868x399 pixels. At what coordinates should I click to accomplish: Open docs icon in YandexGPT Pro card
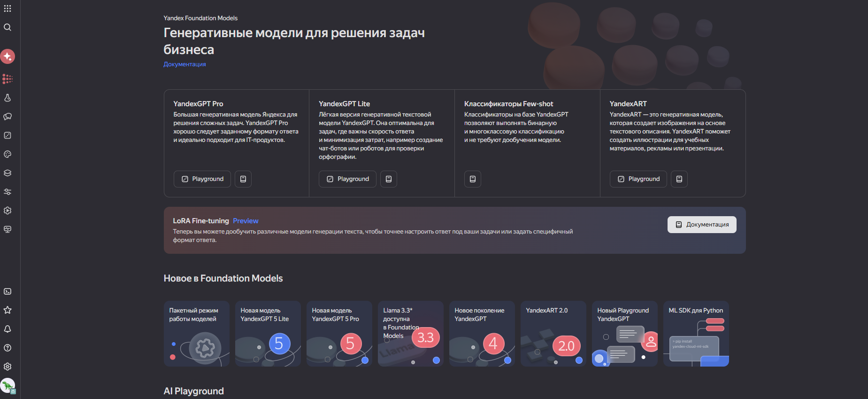[x=243, y=179]
